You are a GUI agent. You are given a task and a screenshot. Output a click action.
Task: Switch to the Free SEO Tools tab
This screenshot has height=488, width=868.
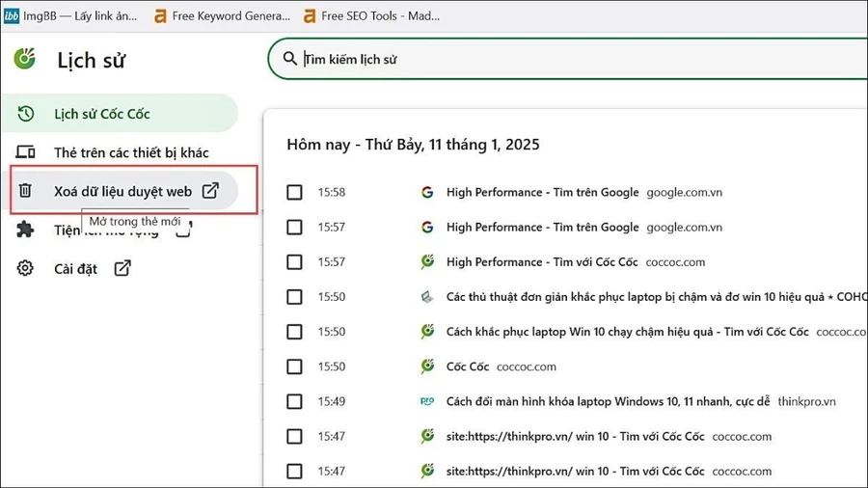point(372,16)
